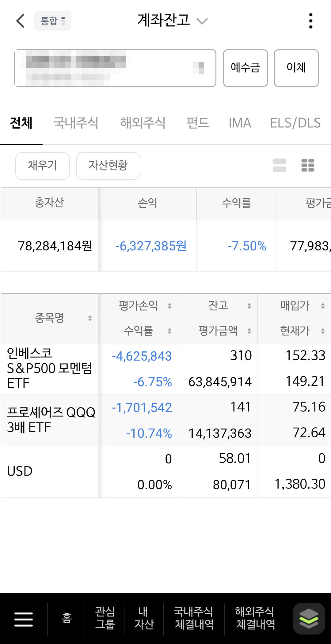Image resolution: width=331 pixels, height=644 pixels.
Task: Open the ELS/DLS tab
Action: click(x=295, y=123)
